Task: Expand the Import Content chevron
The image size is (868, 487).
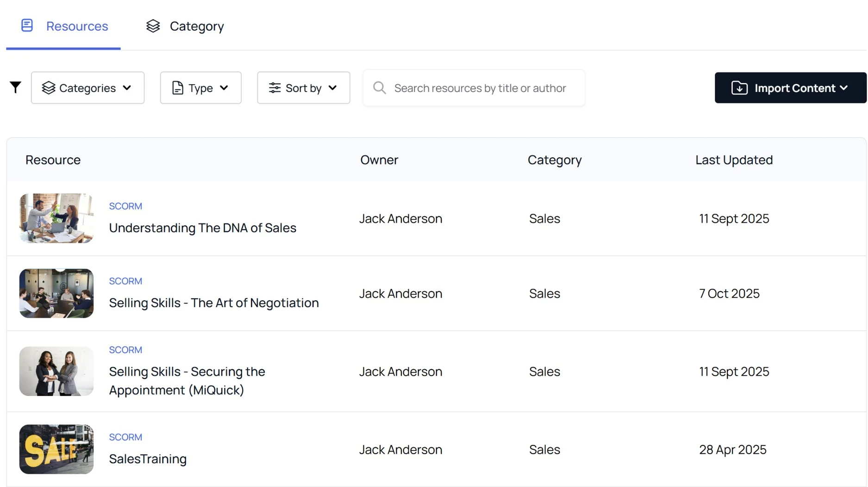Action: pyautogui.click(x=843, y=88)
